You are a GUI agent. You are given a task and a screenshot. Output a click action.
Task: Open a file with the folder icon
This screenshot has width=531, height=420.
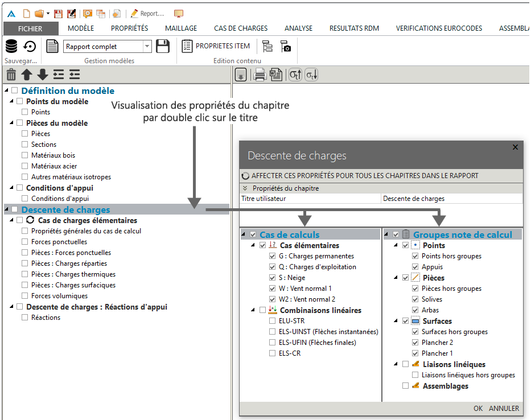coord(39,14)
